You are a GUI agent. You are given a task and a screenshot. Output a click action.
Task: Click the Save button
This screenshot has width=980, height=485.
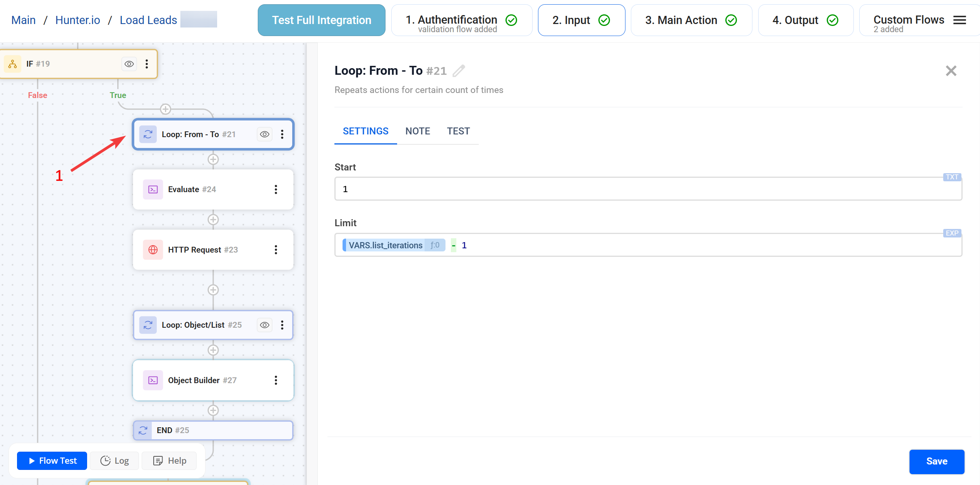click(937, 461)
